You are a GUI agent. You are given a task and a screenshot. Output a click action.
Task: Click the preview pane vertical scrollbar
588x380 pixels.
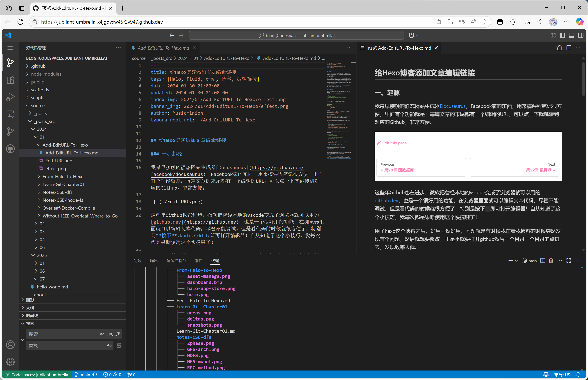(x=583, y=79)
